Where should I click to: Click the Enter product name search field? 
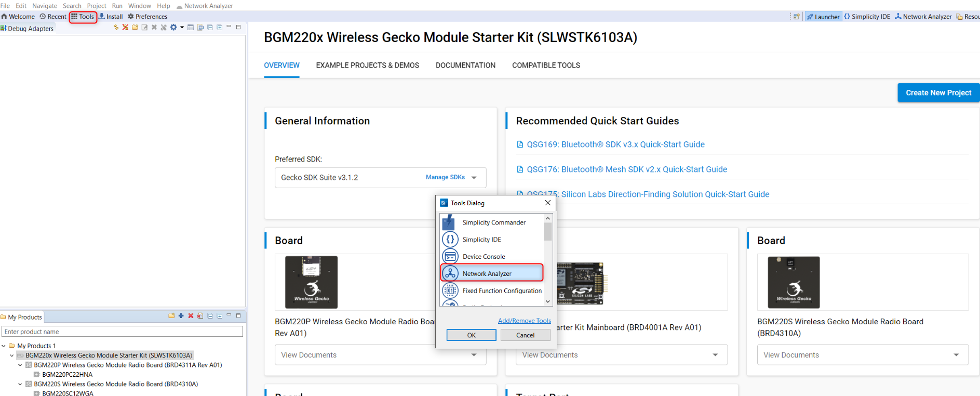123,332
